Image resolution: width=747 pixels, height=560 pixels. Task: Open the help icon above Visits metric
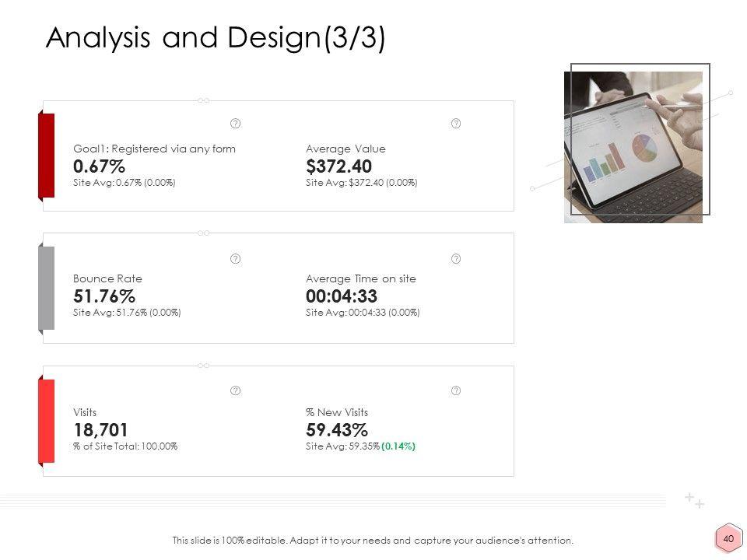(236, 390)
